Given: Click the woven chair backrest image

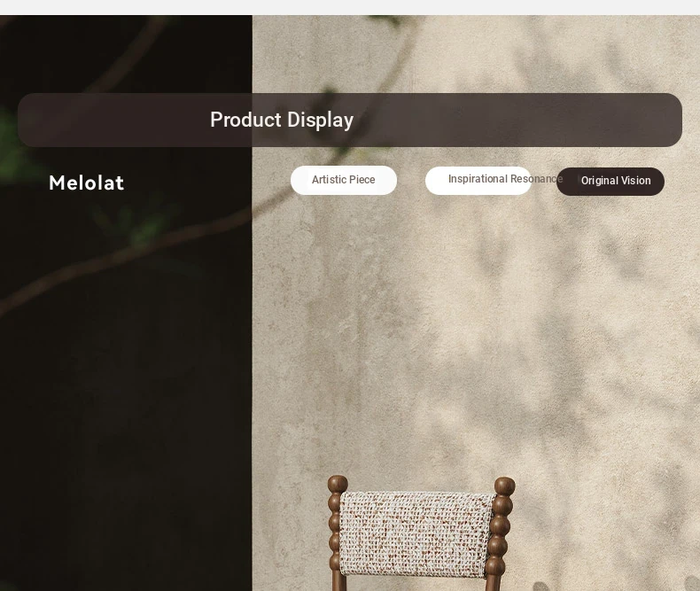Looking at the screenshot, I should 416,534.
